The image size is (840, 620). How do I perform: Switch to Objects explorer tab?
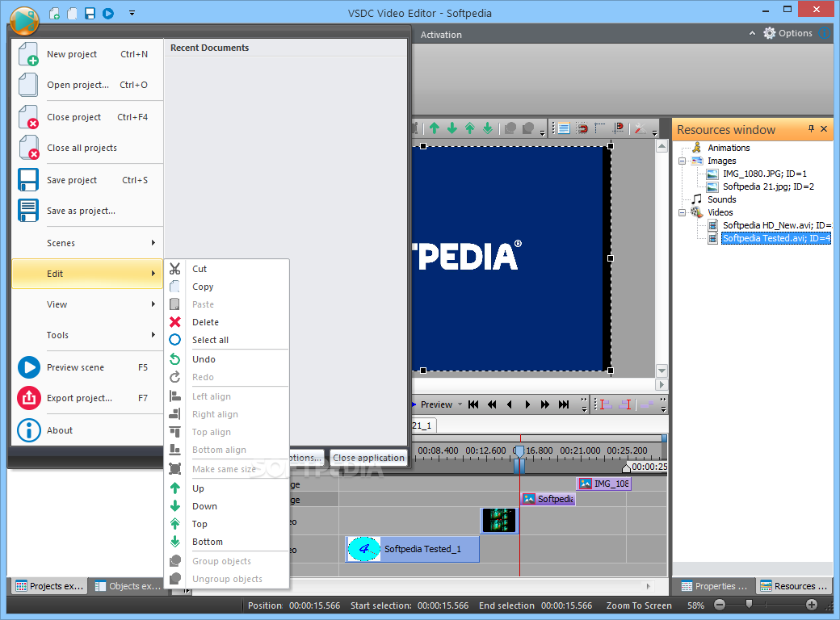pos(128,586)
